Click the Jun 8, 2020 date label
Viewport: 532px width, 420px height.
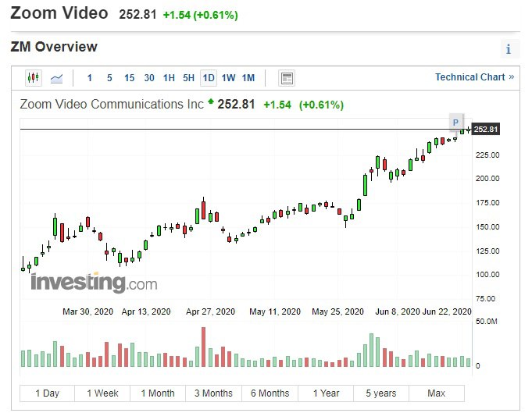(x=398, y=311)
